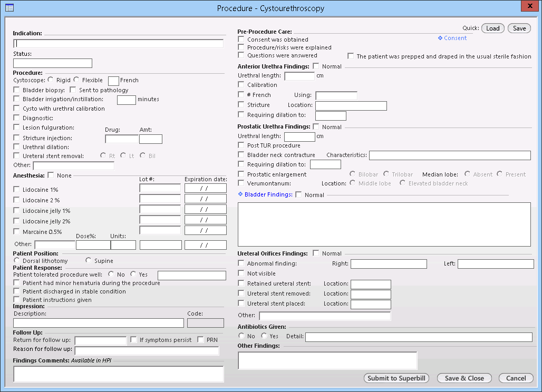Select Dorsal lithotomy position

tap(16, 260)
